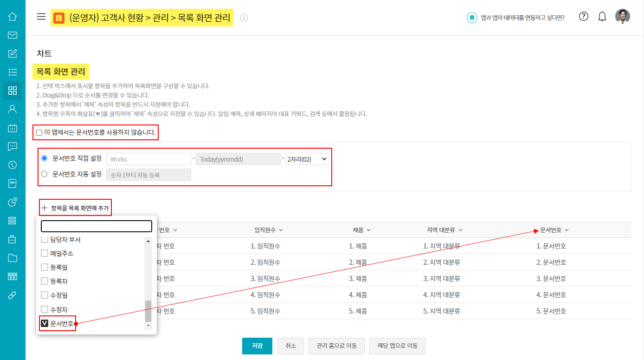Open the folder icon in sidebar

13,258
